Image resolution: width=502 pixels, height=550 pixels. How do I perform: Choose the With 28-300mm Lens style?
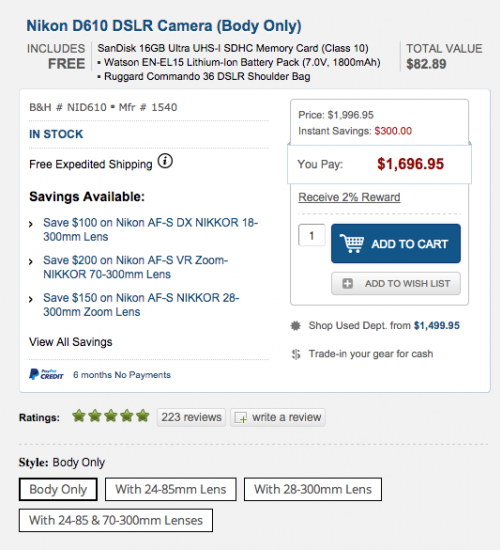[x=313, y=489]
